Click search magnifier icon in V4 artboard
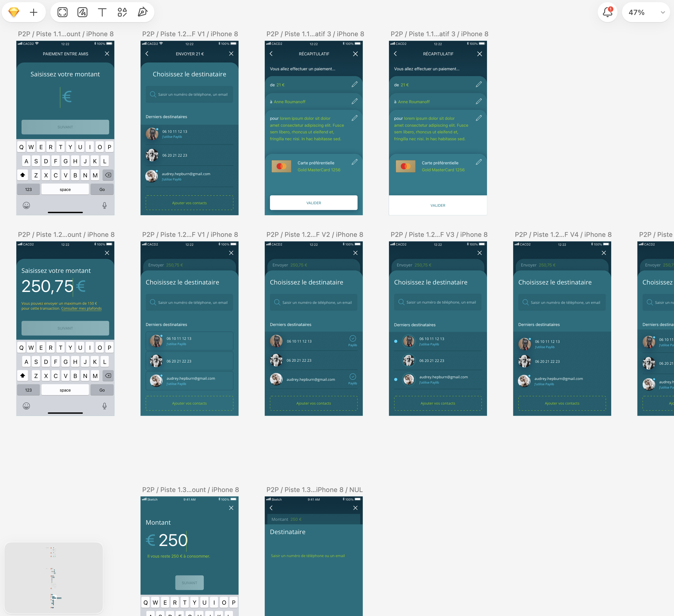674x616 pixels. point(525,302)
